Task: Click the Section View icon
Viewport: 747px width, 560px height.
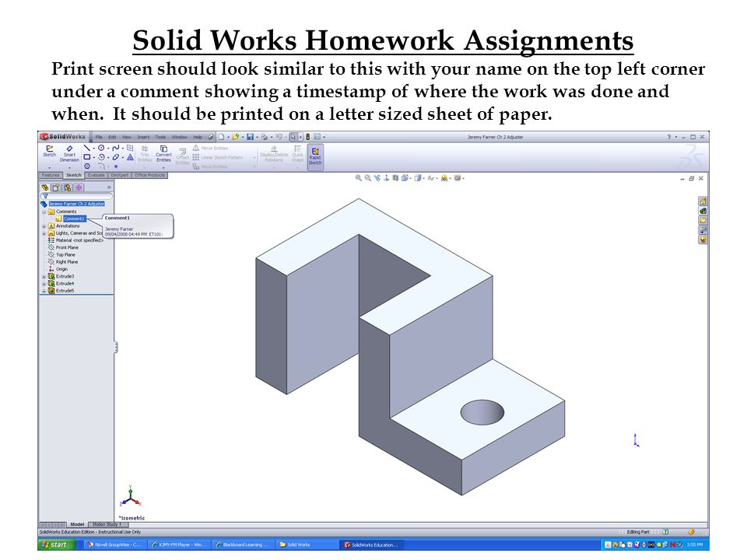Action: point(395,178)
